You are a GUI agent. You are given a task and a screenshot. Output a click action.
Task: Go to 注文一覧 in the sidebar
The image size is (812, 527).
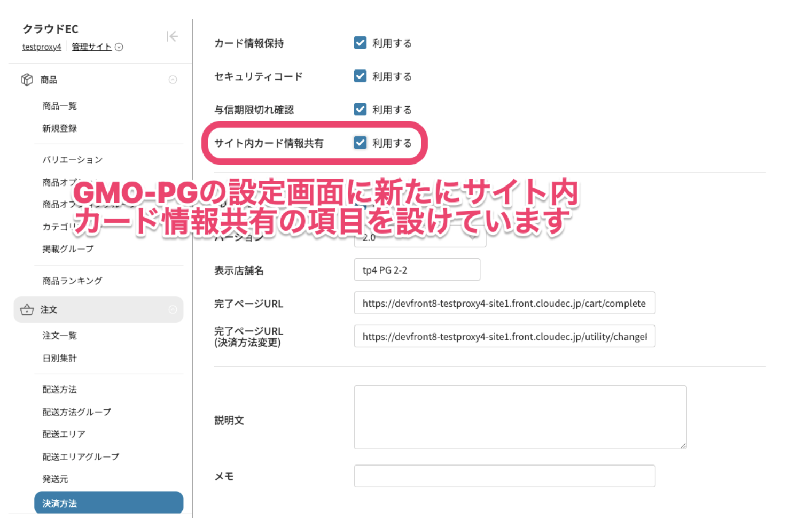(x=60, y=336)
